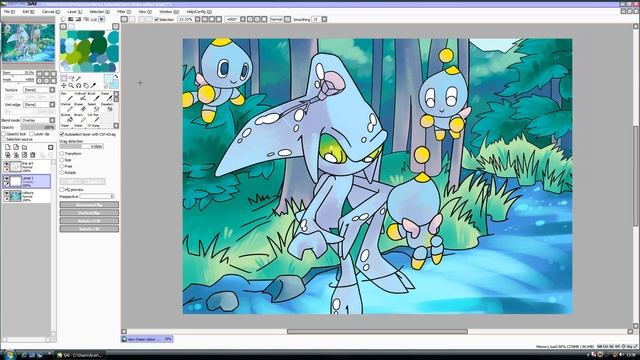Image resolution: width=640 pixels, height=360 pixels.
Task: Enable HQ preview checkbox
Action: point(62,190)
